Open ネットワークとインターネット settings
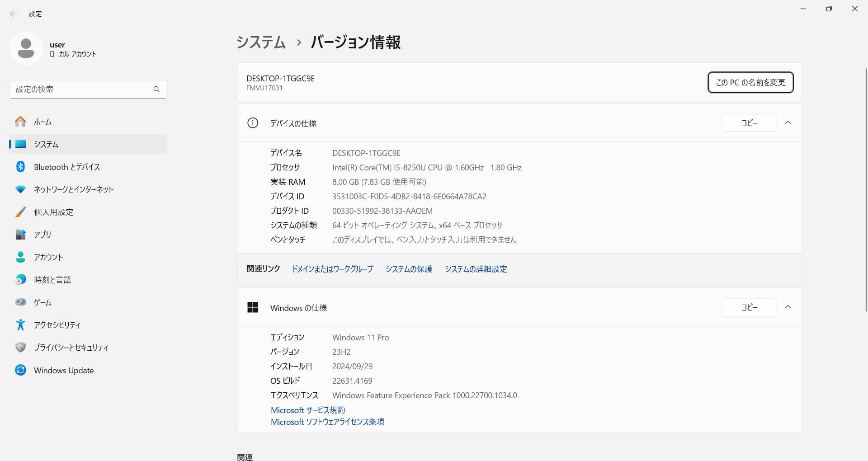 coord(88,189)
